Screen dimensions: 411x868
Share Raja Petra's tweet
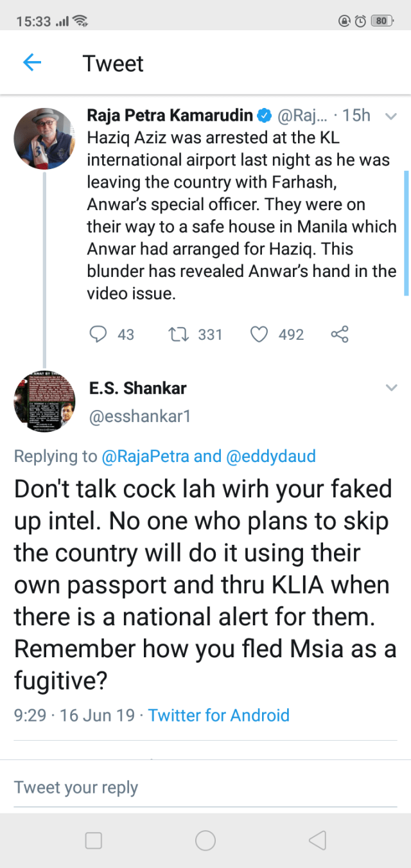click(339, 334)
